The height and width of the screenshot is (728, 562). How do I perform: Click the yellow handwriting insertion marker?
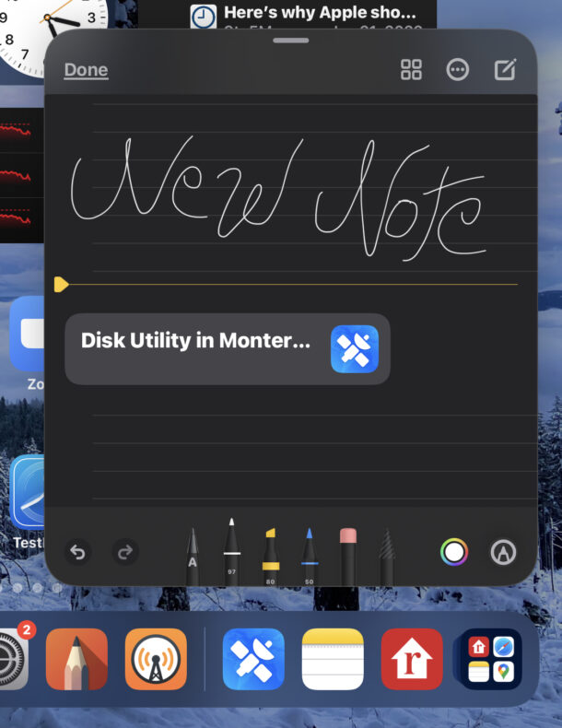[61, 284]
